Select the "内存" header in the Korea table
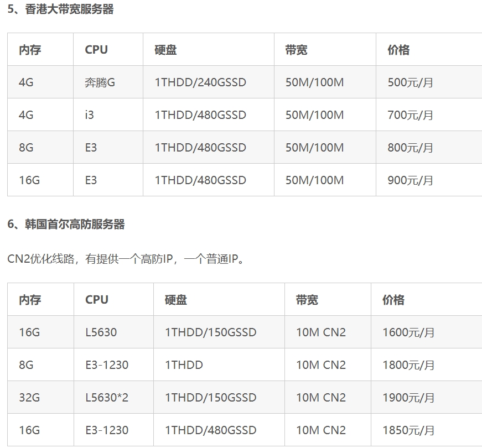Viewport: 482px width, 448px height. pyautogui.click(x=30, y=300)
